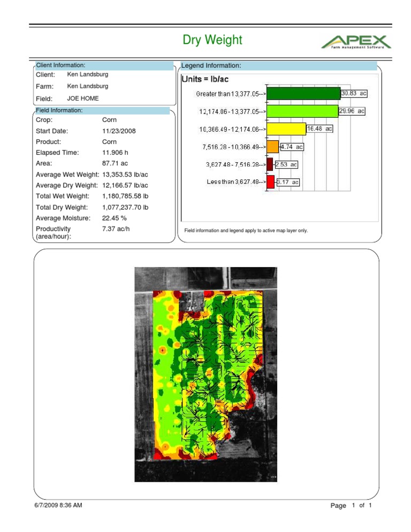Click the APEX Farm Management Software logo
Screen dimensions: 411x532
tap(356, 41)
